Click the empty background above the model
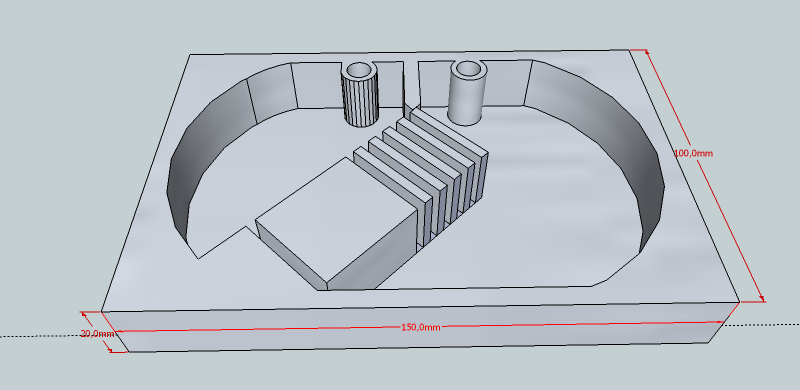 point(398,23)
